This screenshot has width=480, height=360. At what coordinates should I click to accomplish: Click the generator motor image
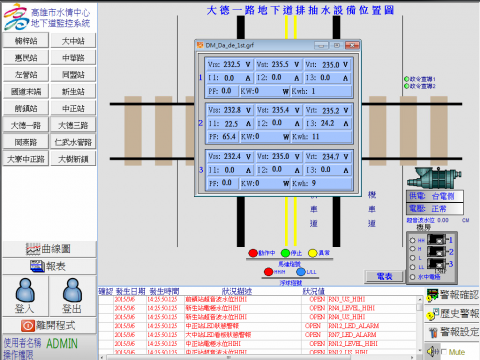(434, 178)
